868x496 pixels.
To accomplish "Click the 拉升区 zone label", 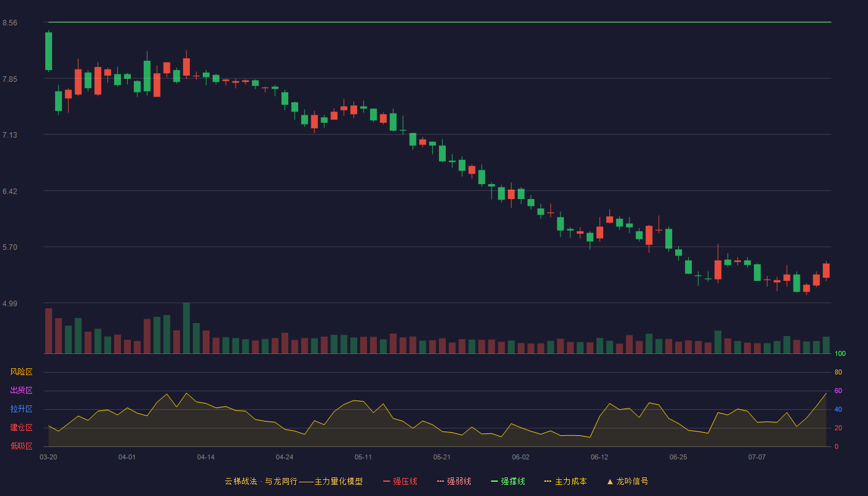I will [21, 409].
